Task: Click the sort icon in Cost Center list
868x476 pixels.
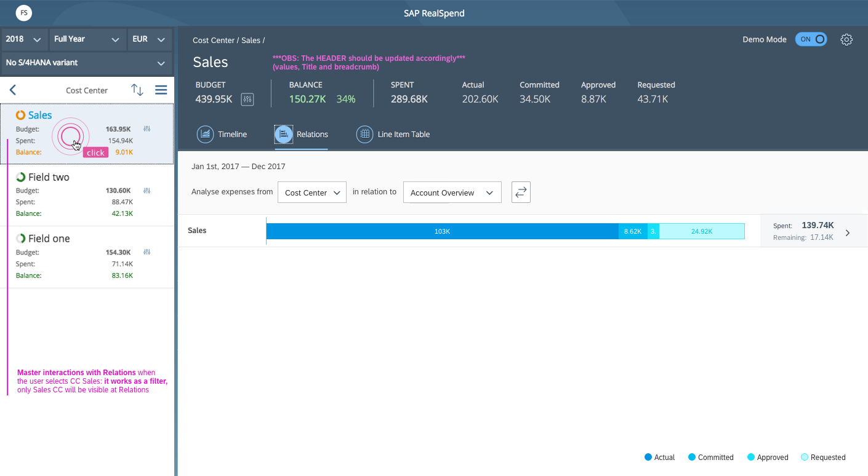Action: click(x=137, y=90)
